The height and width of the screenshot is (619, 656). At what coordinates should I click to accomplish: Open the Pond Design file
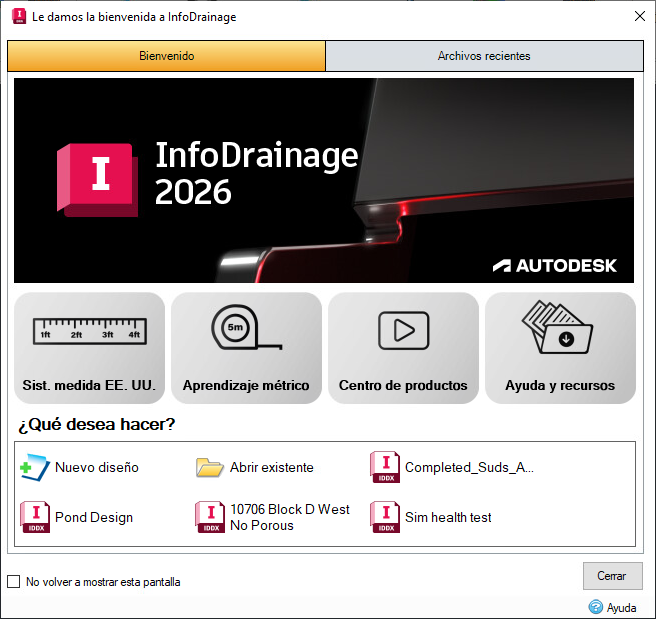pos(94,517)
